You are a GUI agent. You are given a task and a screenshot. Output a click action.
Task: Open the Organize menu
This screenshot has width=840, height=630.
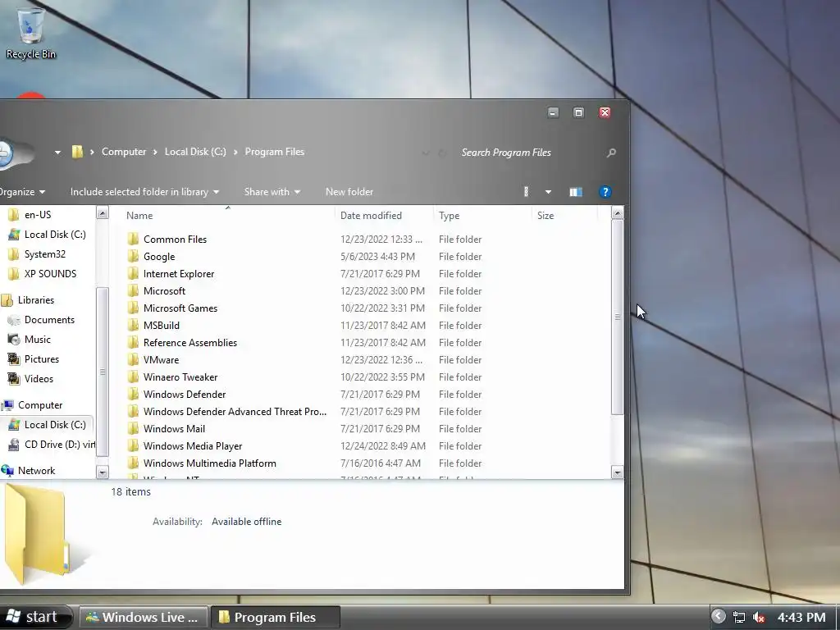tap(21, 192)
